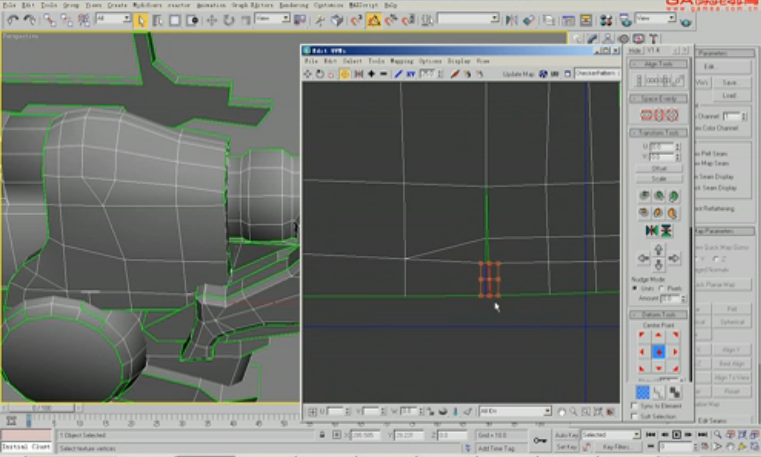Click the Undo arrow in main toolbar
The height and width of the screenshot is (457, 761).
point(13,20)
